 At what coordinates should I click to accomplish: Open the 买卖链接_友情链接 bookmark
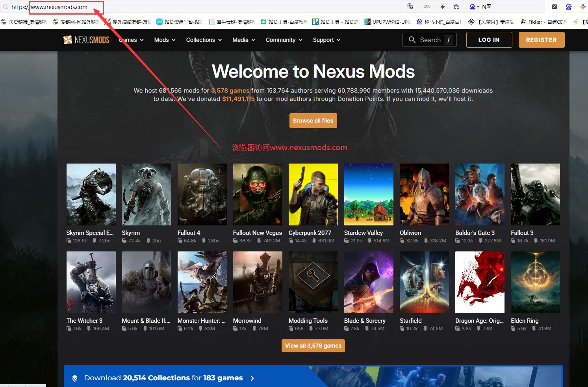[24, 22]
